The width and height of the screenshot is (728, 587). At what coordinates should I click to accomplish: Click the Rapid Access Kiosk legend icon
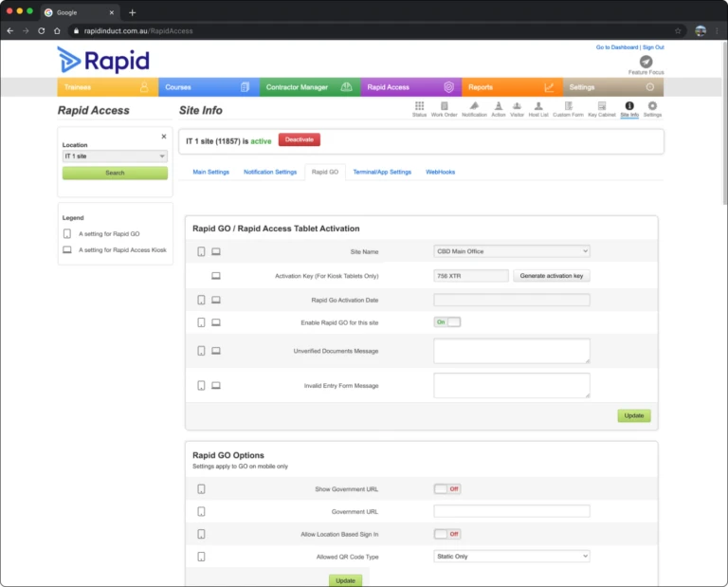pyautogui.click(x=67, y=249)
